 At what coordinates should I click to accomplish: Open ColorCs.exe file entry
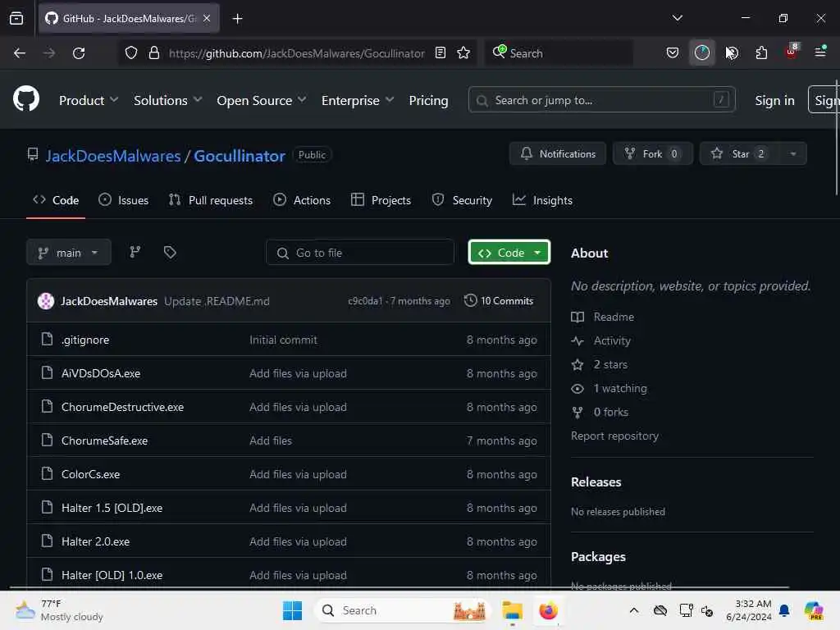point(90,474)
